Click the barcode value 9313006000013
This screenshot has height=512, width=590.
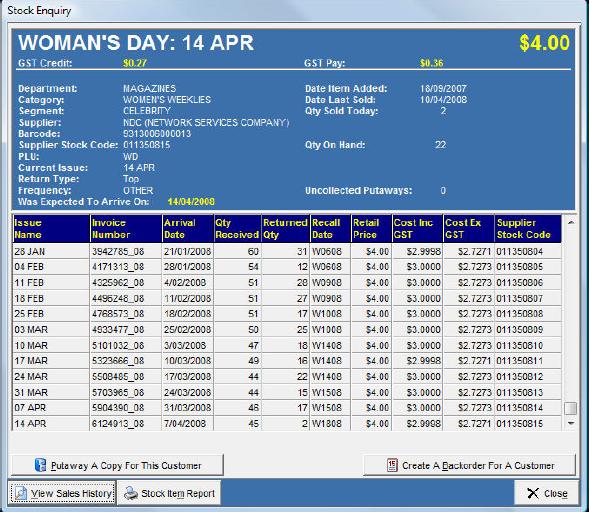(x=157, y=134)
